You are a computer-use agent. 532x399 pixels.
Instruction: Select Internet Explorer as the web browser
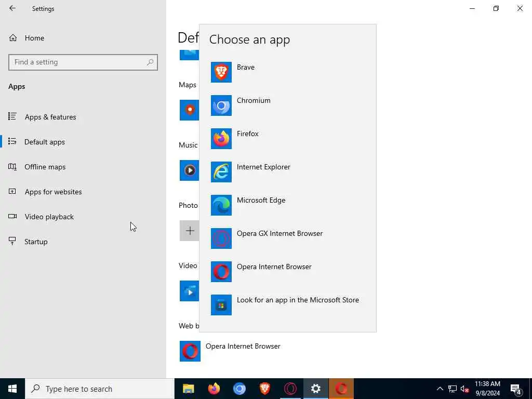click(x=288, y=171)
